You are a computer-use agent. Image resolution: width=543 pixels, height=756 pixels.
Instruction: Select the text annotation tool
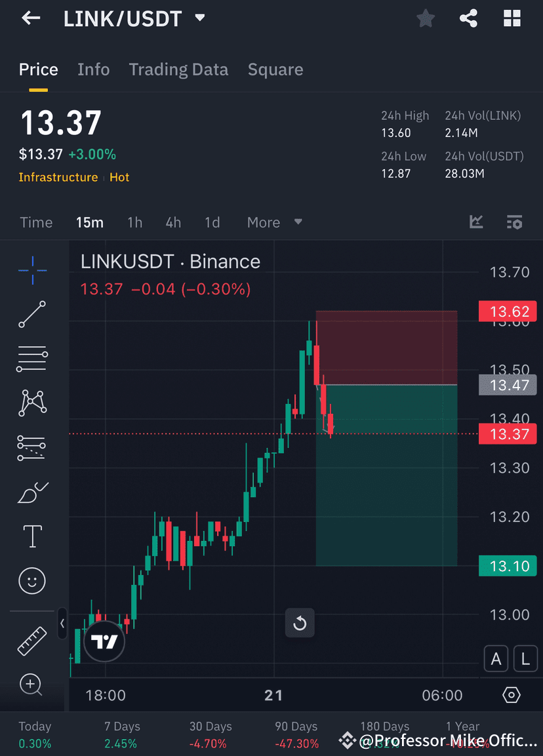tap(32, 536)
